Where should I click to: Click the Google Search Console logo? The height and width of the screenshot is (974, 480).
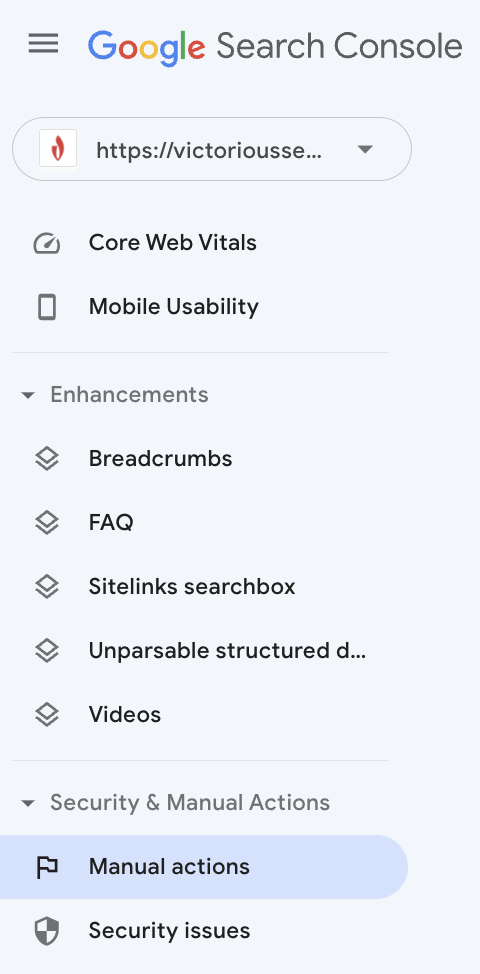275,47
